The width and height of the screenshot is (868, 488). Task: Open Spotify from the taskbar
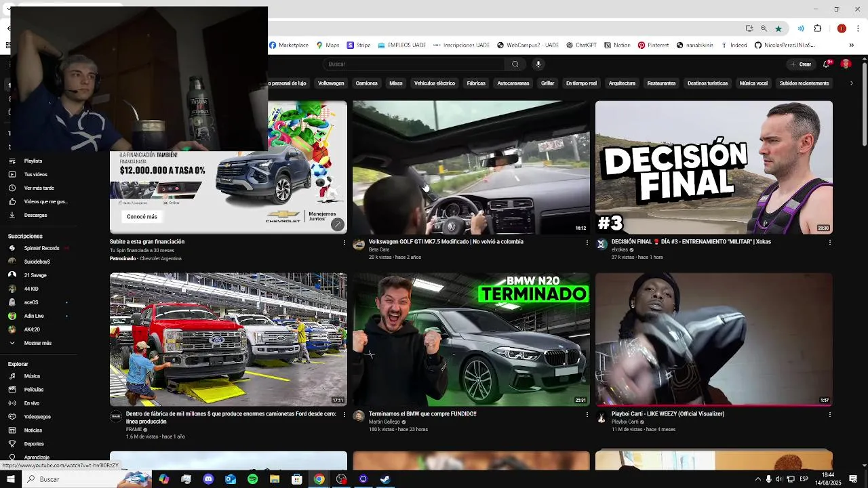252,479
